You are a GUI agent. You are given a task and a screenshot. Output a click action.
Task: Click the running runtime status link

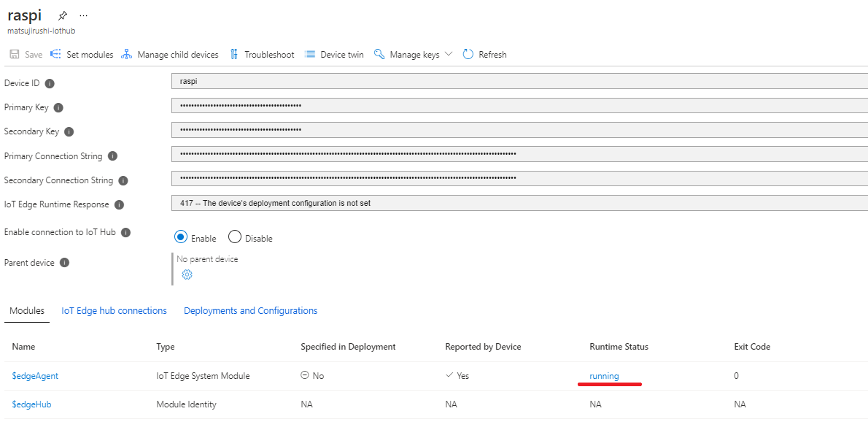click(605, 376)
